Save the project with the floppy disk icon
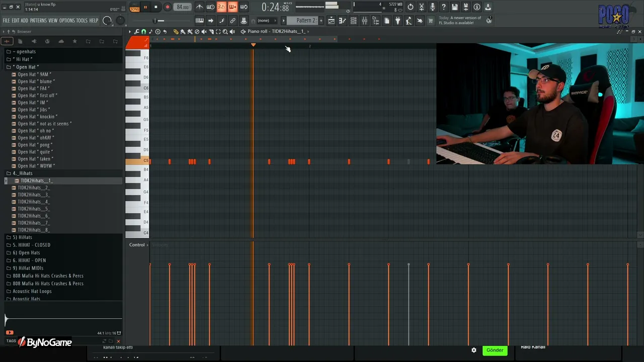This screenshot has width=644, height=362. pos(455,7)
